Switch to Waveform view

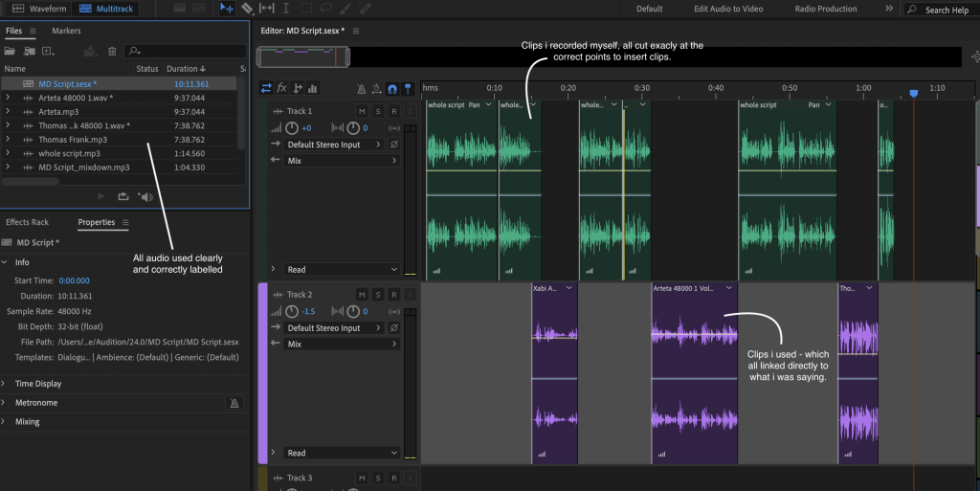pos(40,9)
